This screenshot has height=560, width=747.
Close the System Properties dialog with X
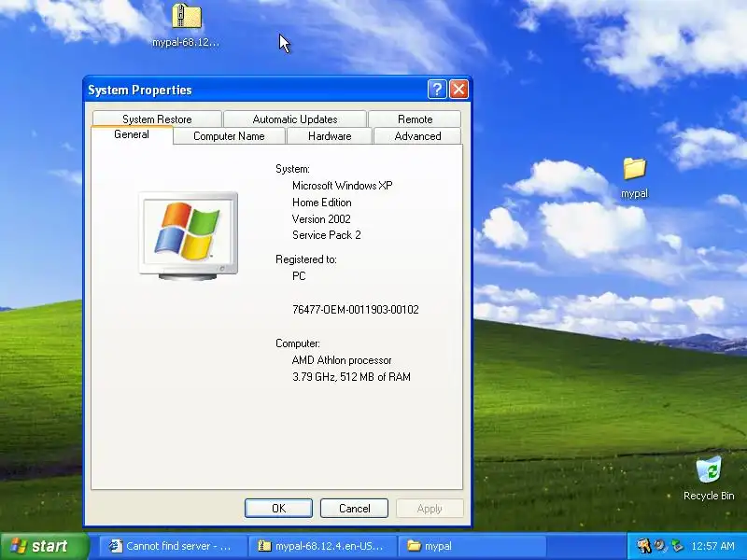click(x=458, y=89)
